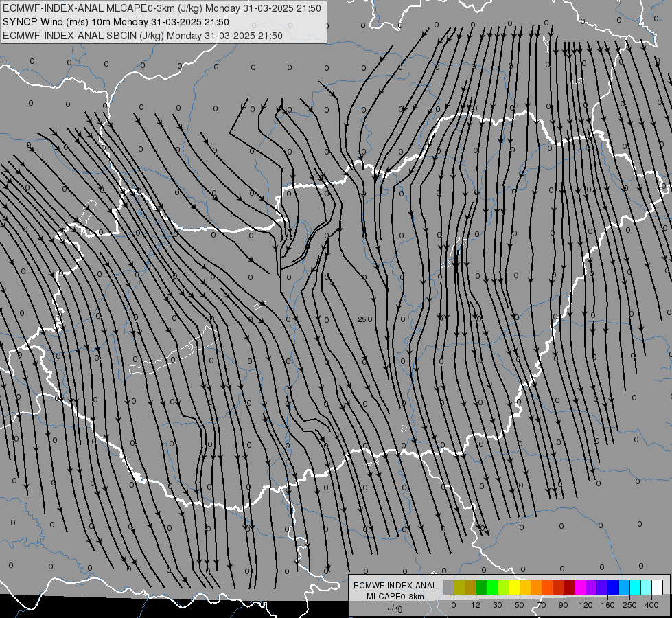This screenshot has width=672, height=618.
Task: Select the magenta swatch left of 120
Action: point(580,587)
